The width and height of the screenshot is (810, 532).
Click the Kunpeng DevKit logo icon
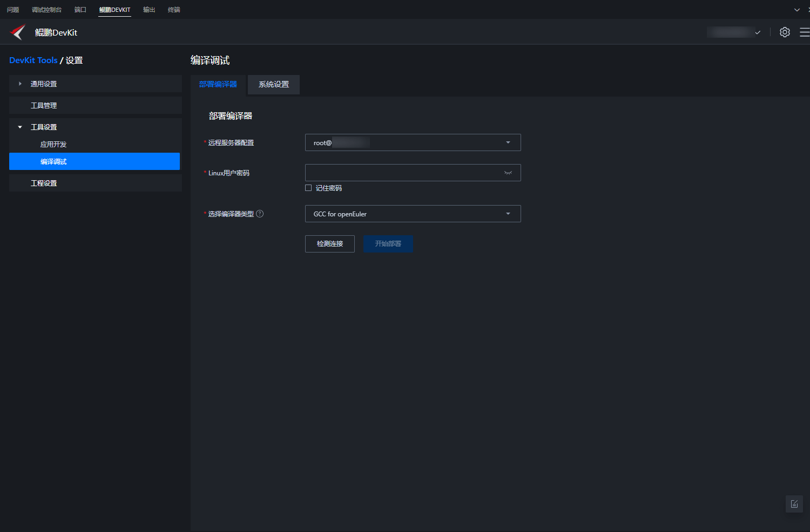18,32
